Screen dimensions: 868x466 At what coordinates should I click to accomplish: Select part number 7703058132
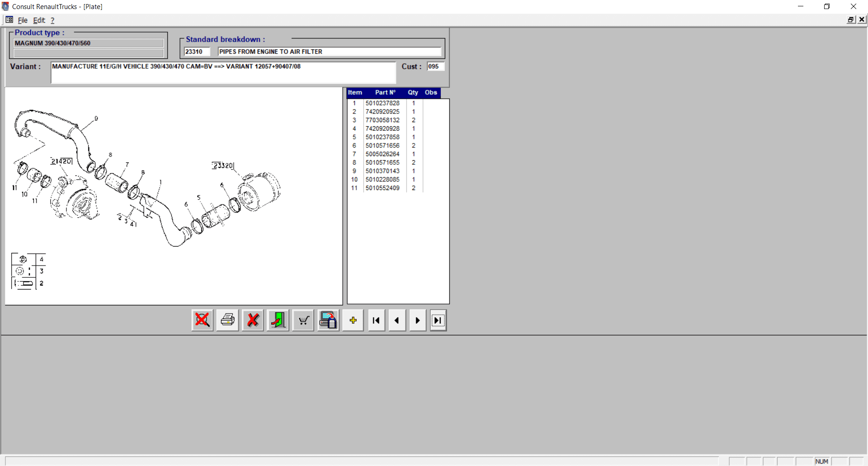(382, 120)
